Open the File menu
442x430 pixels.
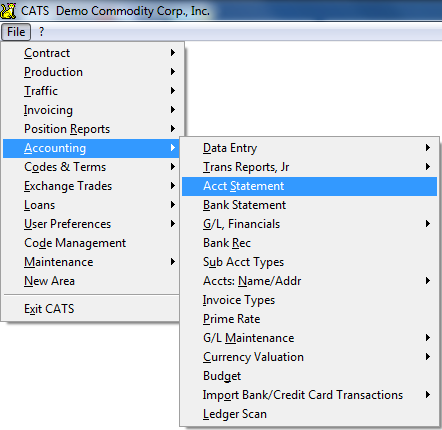[16, 32]
